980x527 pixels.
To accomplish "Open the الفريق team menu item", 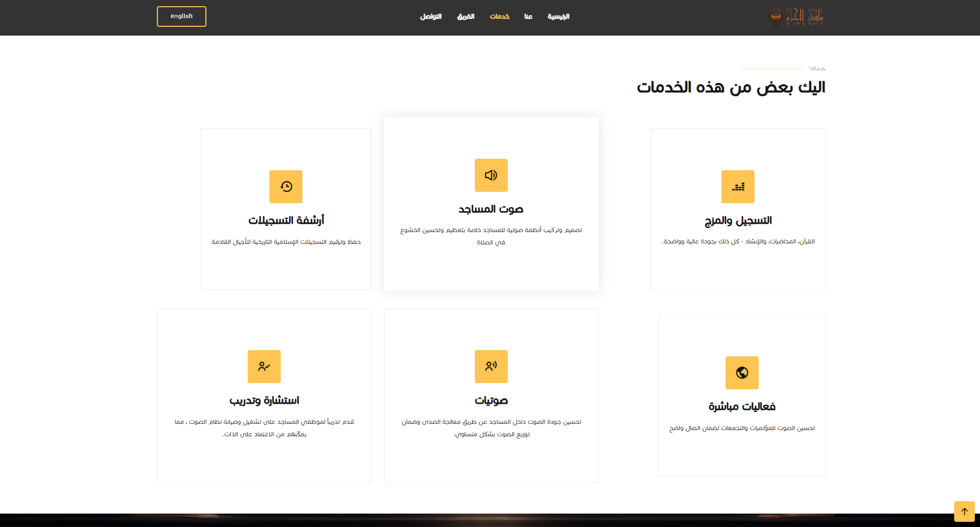I will [x=465, y=17].
